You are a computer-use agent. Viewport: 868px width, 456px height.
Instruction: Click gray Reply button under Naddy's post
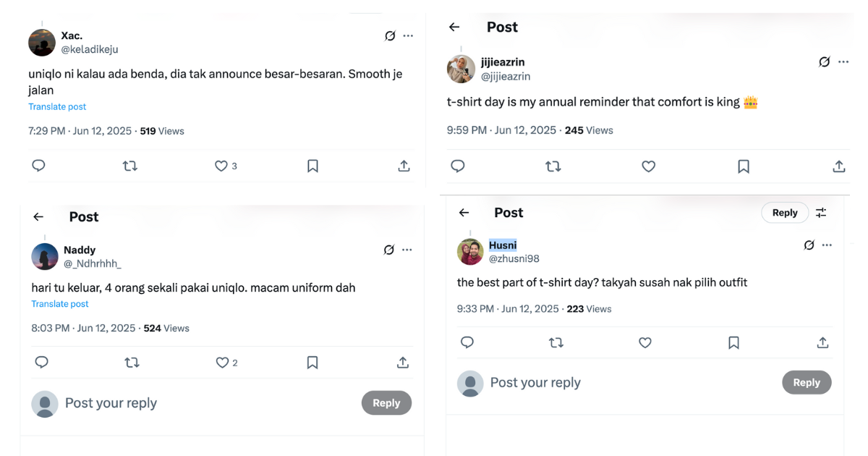(386, 403)
